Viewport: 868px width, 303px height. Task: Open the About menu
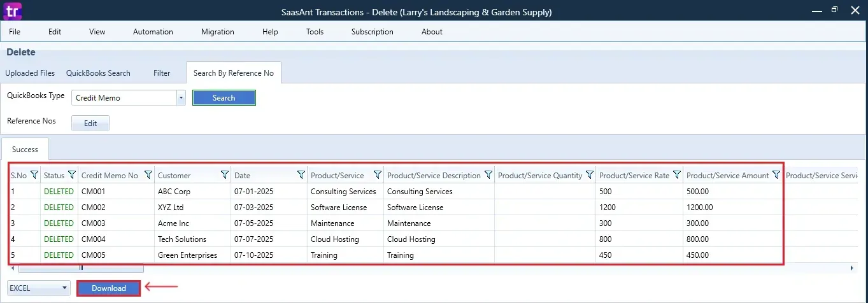point(432,32)
